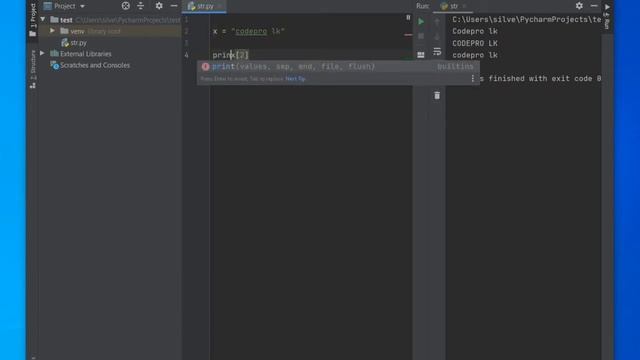Click scroll down arrow in Run toolbar
Screen dimensions: 640x360
pos(437,36)
